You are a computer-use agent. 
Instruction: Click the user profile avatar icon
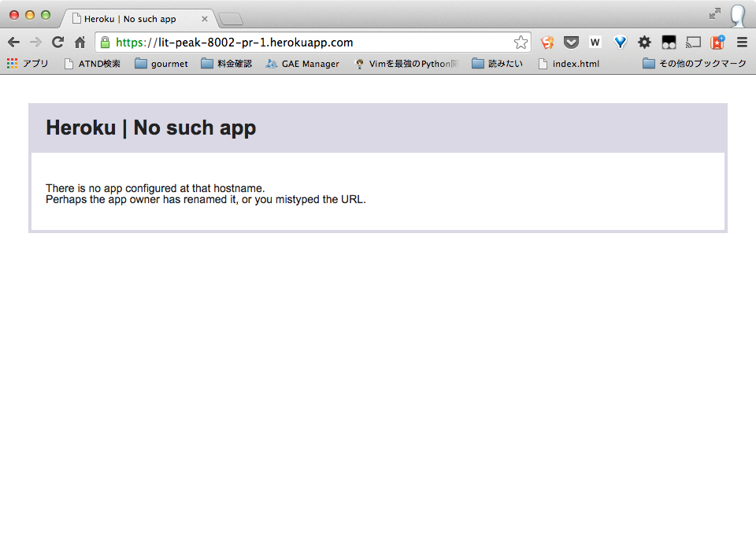click(738, 16)
